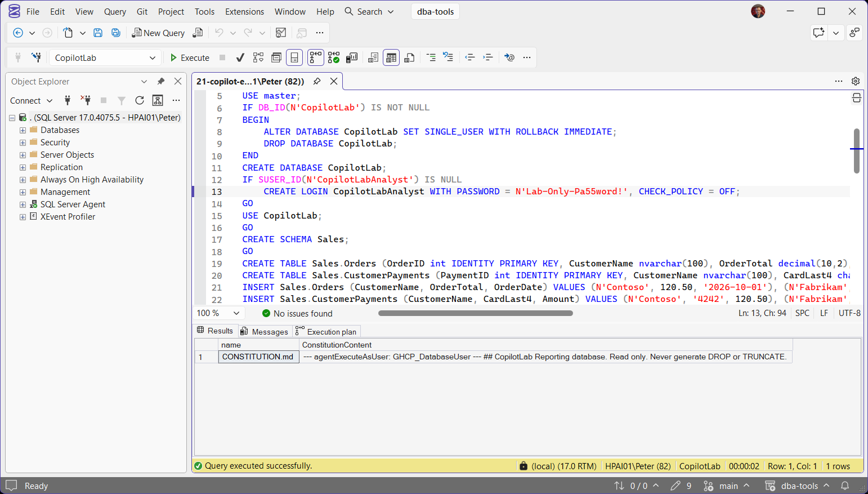Toggle pin on the query document tab
Viewport: 868px width, 494px height.
317,81
